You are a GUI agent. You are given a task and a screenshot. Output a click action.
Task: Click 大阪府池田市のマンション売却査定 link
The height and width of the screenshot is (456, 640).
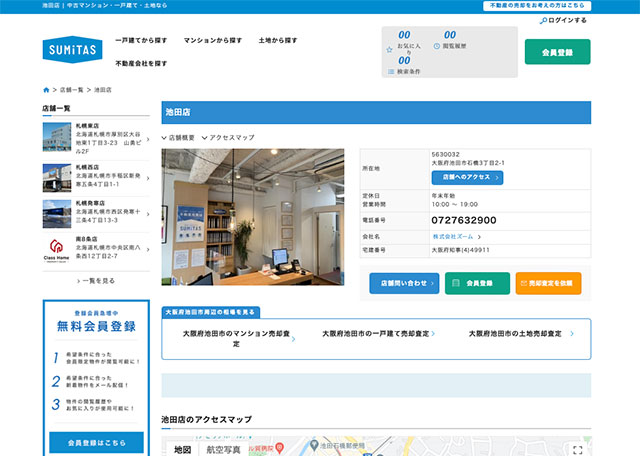(x=236, y=338)
